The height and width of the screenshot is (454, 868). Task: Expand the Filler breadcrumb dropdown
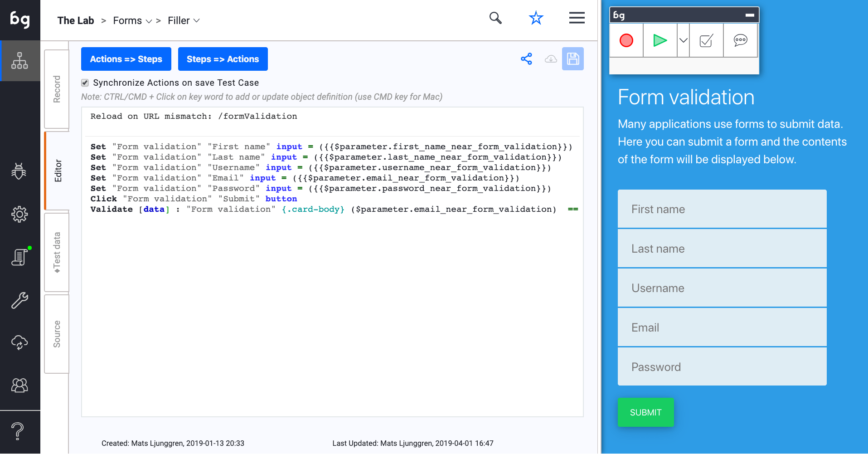click(x=197, y=21)
